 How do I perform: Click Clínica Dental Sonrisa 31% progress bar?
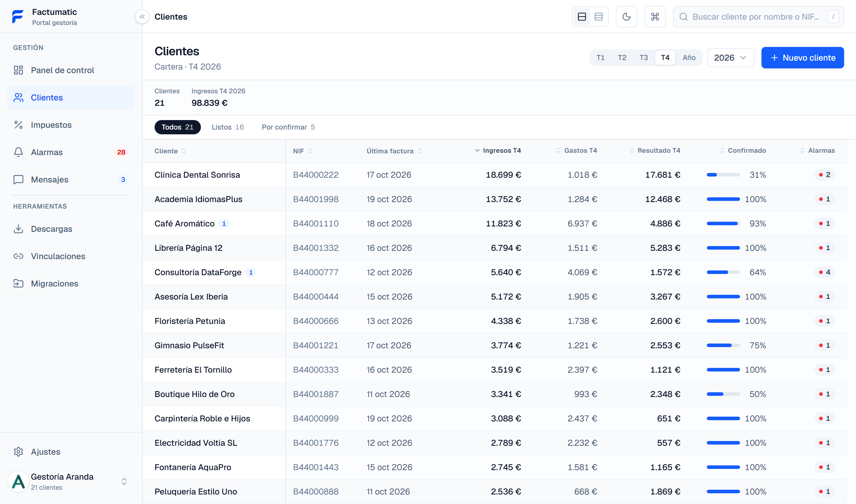pyautogui.click(x=723, y=175)
